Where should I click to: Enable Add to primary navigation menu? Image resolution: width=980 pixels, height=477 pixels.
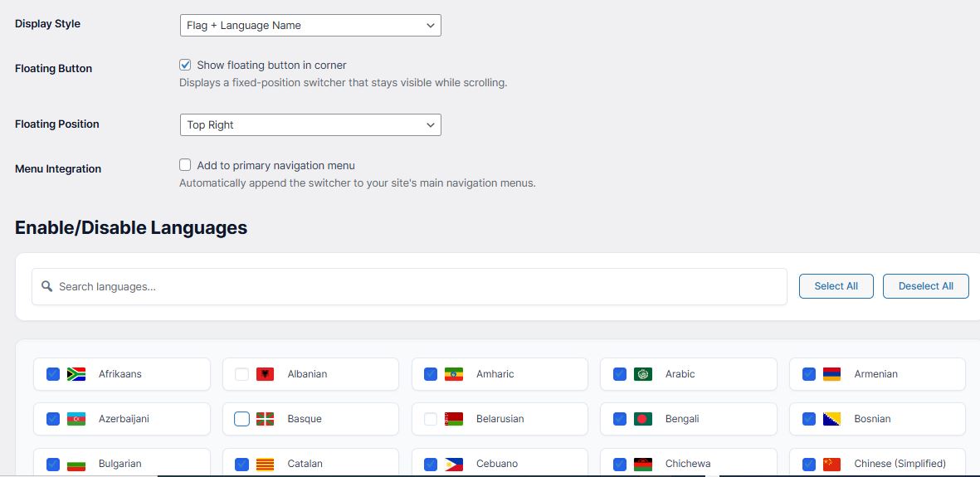click(185, 165)
